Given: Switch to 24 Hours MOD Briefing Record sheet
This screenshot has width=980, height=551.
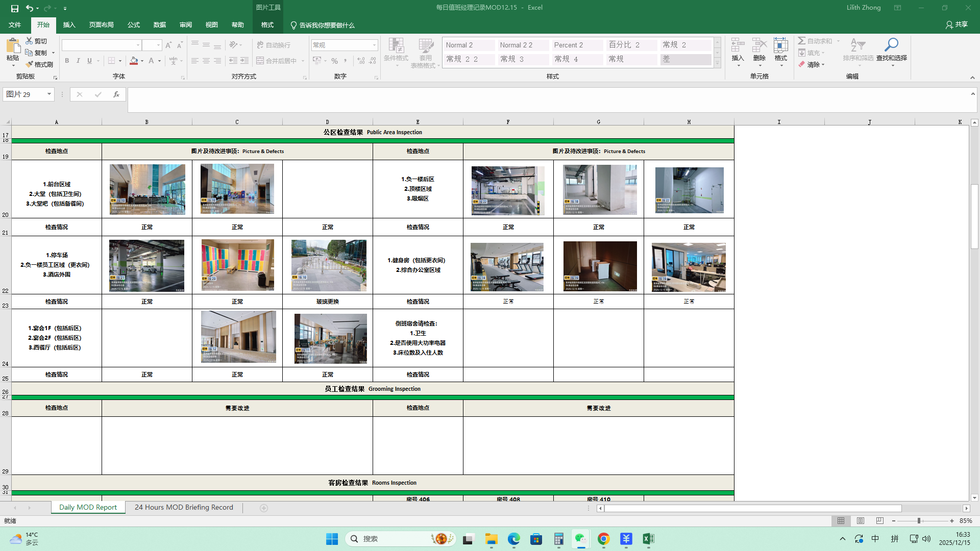Looking at the screenshot, I should [184, 508].
